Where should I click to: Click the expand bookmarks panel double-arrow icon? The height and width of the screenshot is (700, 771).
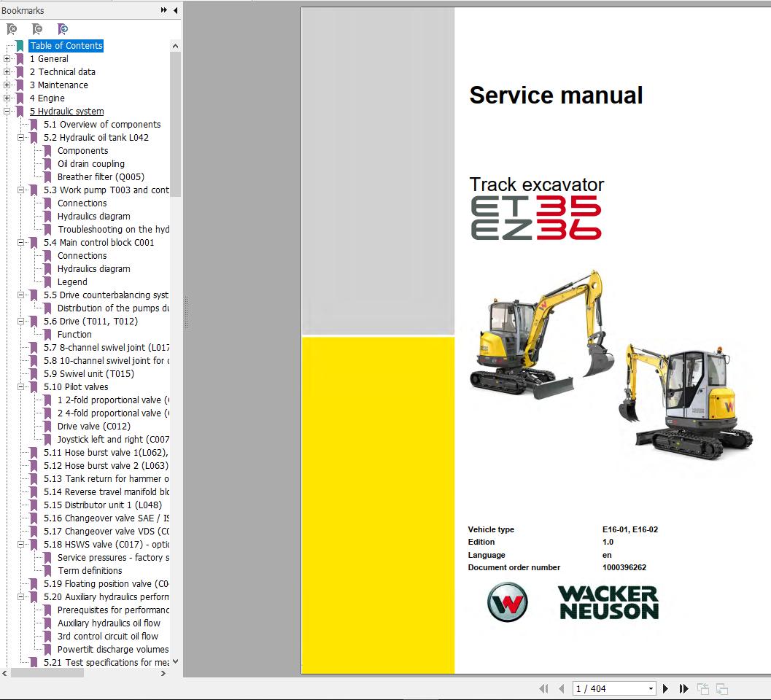point(163,10)
